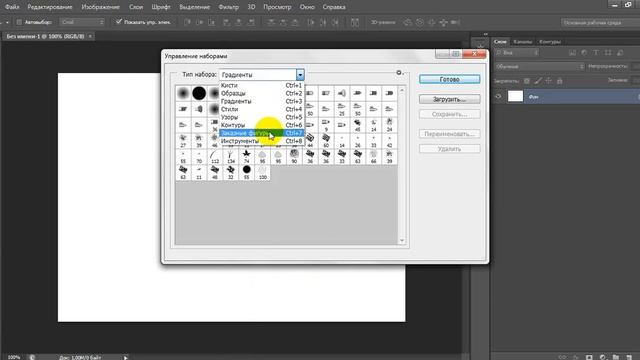Screen dimensions: 640x360
Task: Choose Инструменты in the preset type list
Action: click(x=262, y=141)
